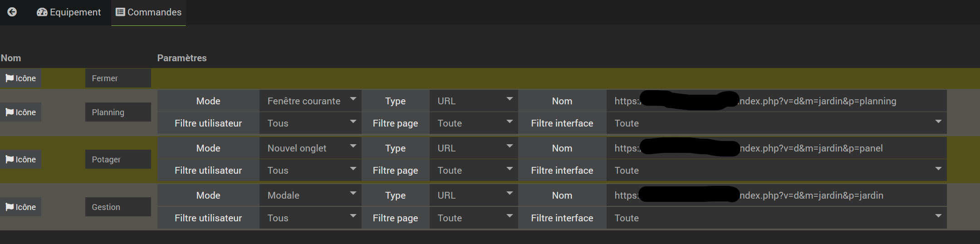Screen dimensions: 980x244
Task: Open the Fenêtre courante mode dropdown
Action: point(310,101)
